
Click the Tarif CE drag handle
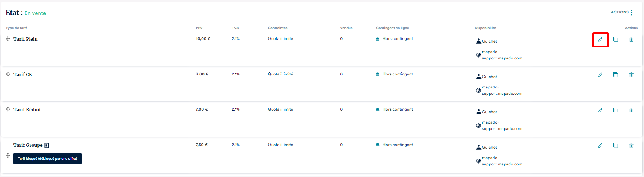pos(8,74)
